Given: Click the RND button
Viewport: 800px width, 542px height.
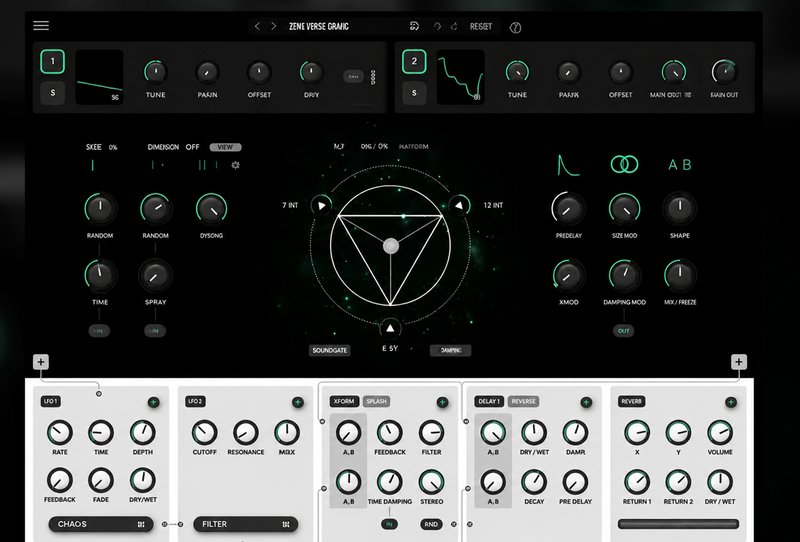Looking at the screenshot, I should [x=431, y=524].
